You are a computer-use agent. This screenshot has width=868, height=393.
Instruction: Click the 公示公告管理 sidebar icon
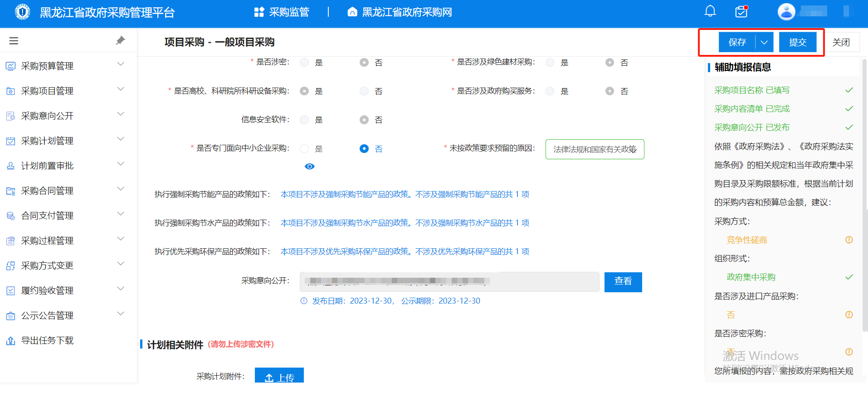tap(10, 316)
